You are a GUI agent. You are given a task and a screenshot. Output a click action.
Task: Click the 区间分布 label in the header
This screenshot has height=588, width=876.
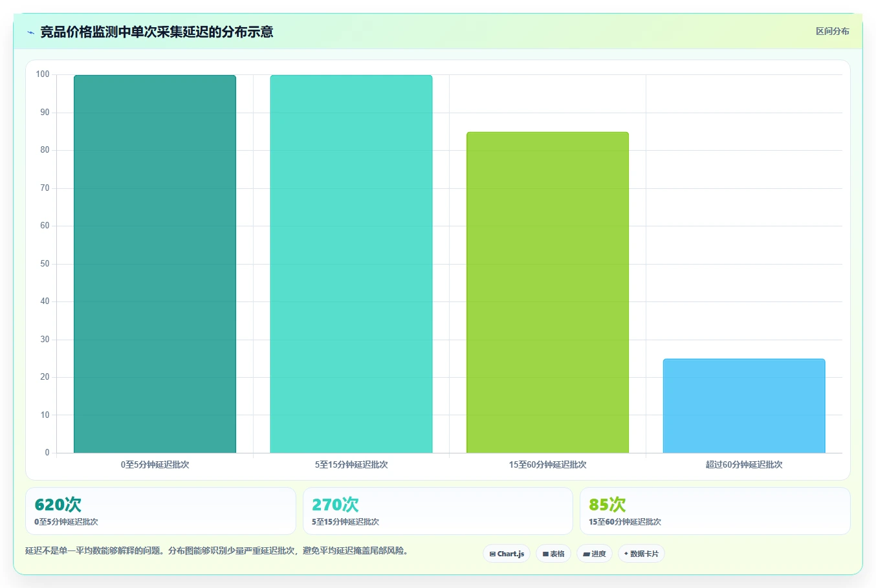pos(832,31)
